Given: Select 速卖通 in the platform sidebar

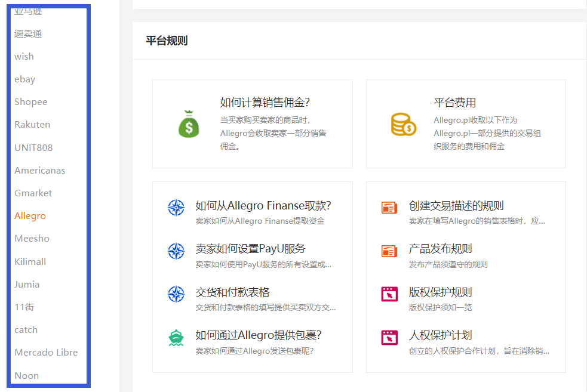Looking at the screenshot, I should click(28, 33).
